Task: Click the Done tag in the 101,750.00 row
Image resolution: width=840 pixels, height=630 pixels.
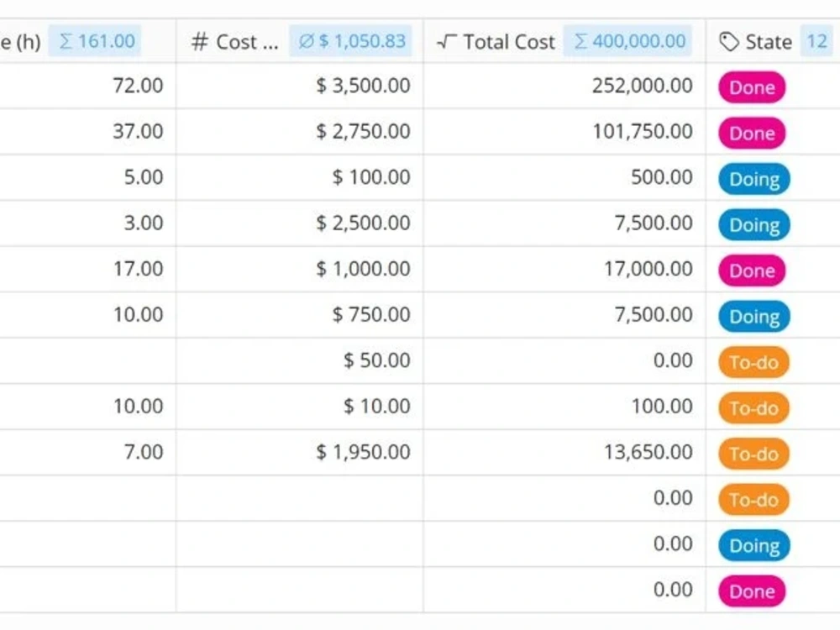Action: pyautogui.click(x=752, y=133)
